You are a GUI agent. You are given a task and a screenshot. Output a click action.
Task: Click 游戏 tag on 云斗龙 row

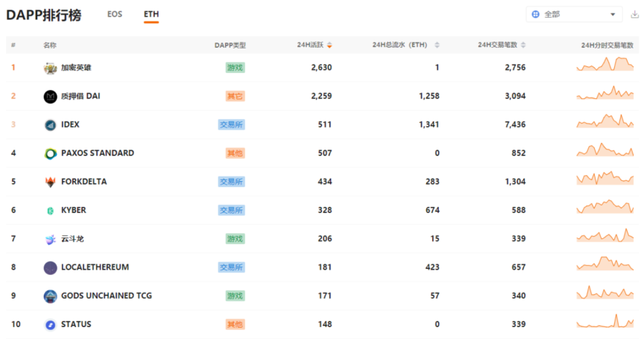235,239
